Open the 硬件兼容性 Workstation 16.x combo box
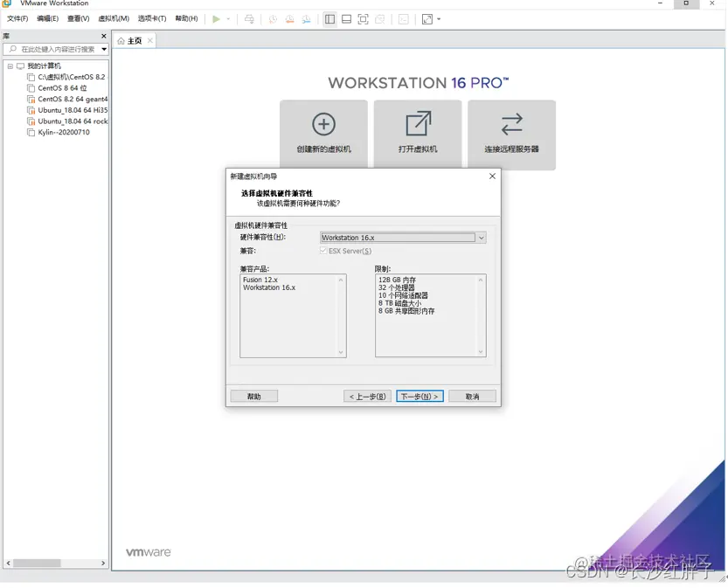This screenshot has width=728, height=588. click(403, 238)
